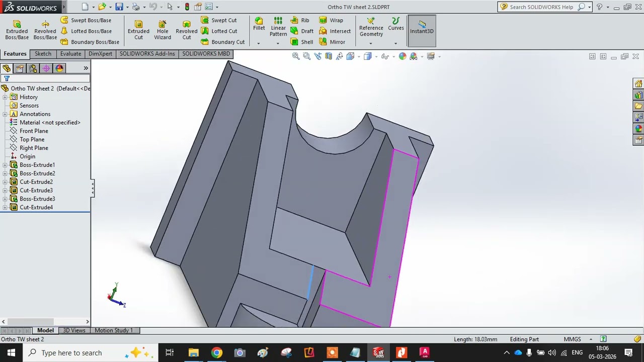Select the Swept Cut tool
This screenshot has width=644, height=362.
tap(219, 20)
